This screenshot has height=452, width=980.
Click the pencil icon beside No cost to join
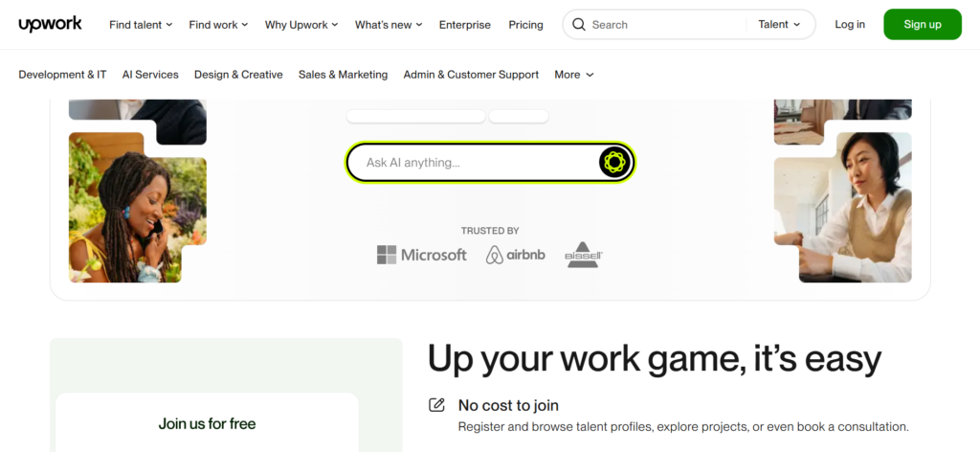(x=436, y=405)
